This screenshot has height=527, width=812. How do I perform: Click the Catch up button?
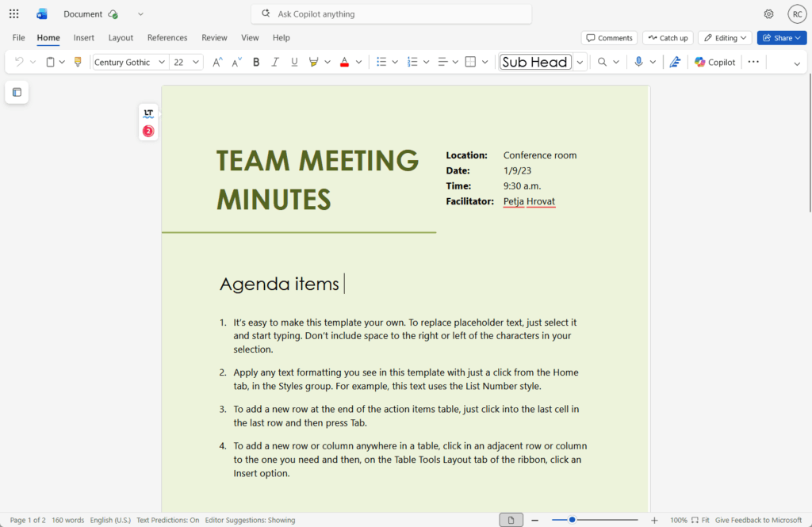(x=668, y=38)
